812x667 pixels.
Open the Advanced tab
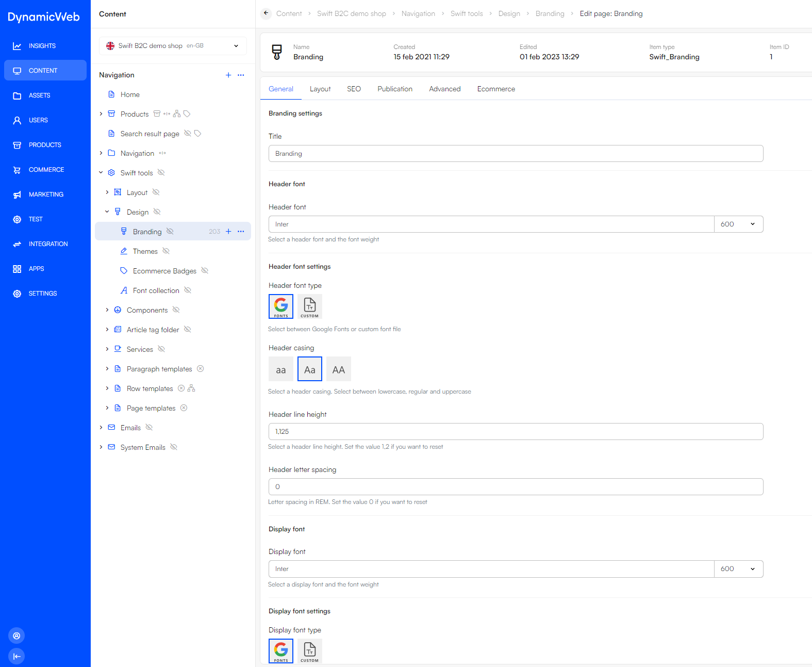(445, 89)
